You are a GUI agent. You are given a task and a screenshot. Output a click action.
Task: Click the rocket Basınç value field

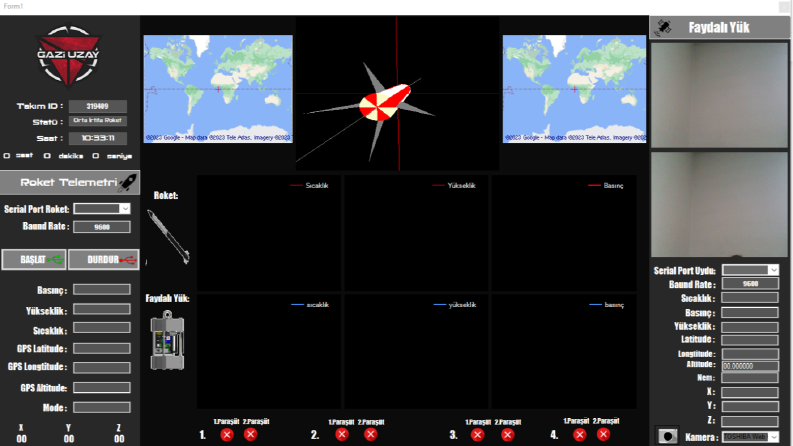coord(102,289)
